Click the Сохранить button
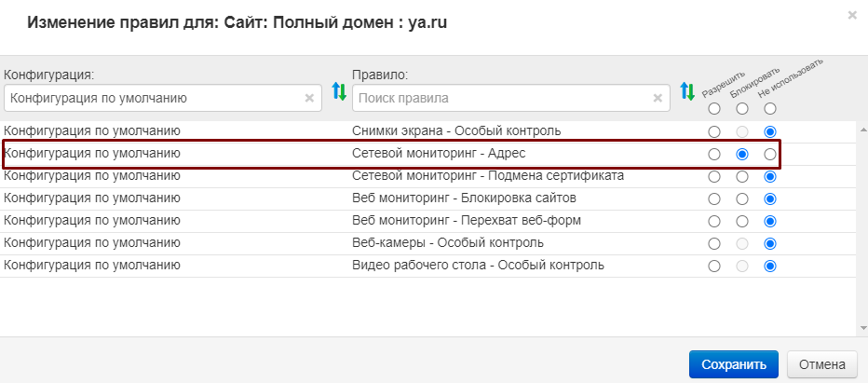 [733, 364]
